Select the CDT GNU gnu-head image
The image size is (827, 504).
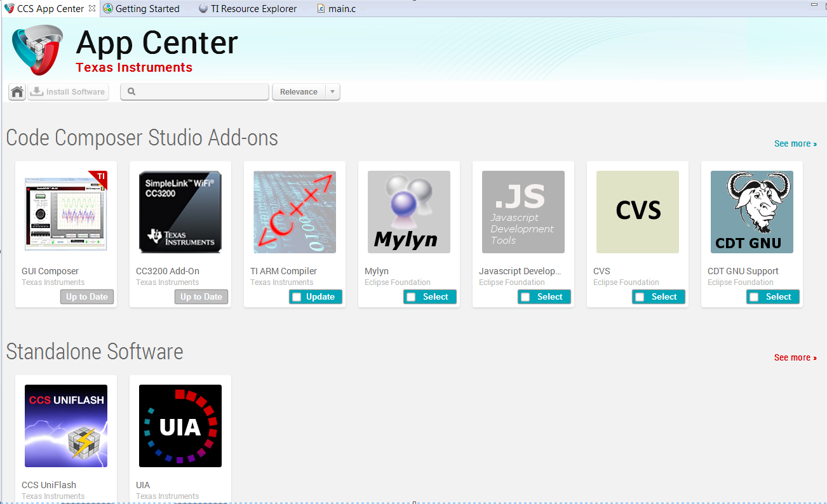(x=752, y=212)
